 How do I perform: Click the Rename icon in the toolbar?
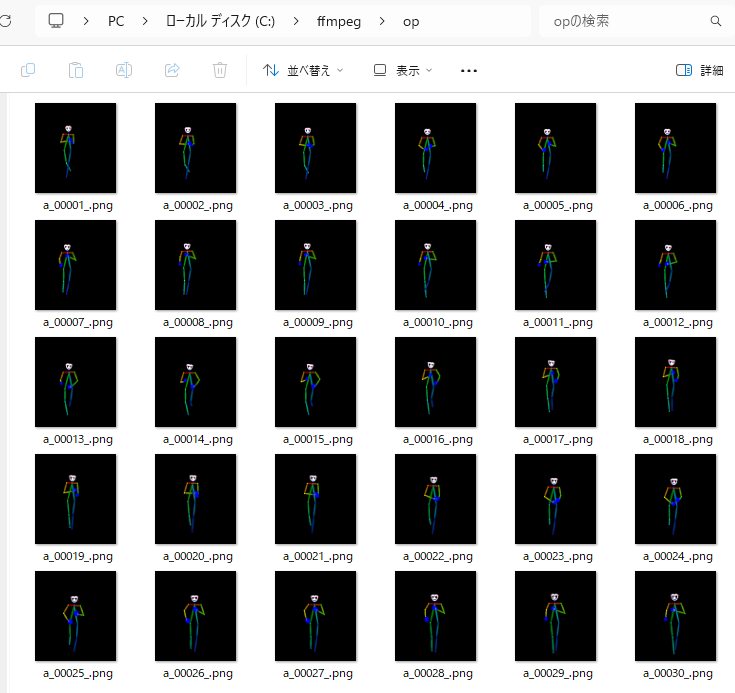point(124,70)
